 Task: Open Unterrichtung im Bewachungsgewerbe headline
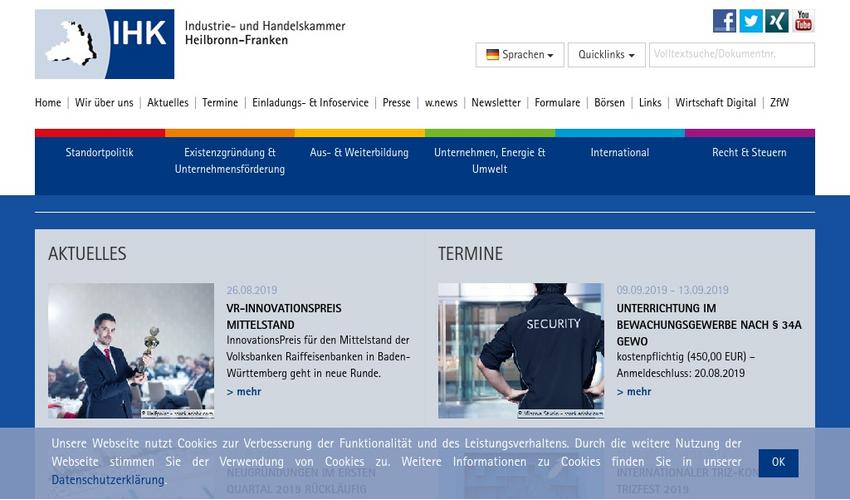click(x=709, y=324)
